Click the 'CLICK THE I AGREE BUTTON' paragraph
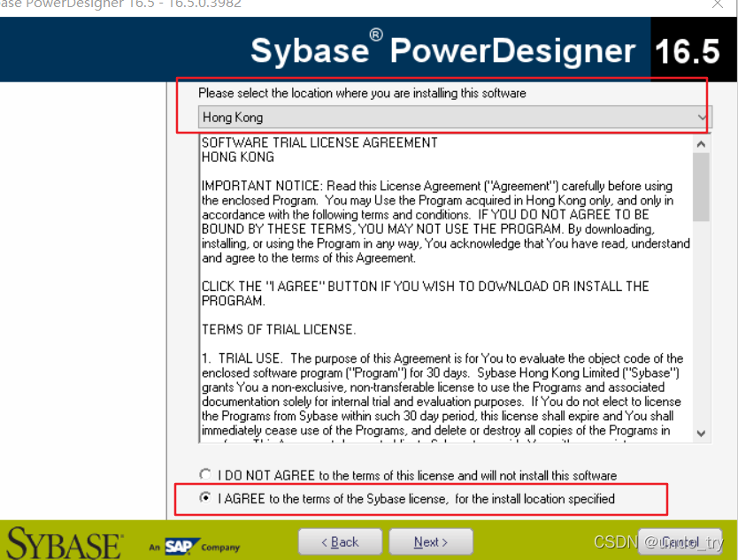Screen dimensions: 738x560 click(x=426, y=293)
